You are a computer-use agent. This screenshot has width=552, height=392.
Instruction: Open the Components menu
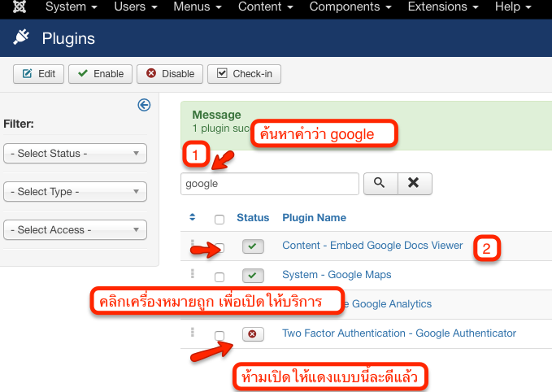tap(350, 7)
